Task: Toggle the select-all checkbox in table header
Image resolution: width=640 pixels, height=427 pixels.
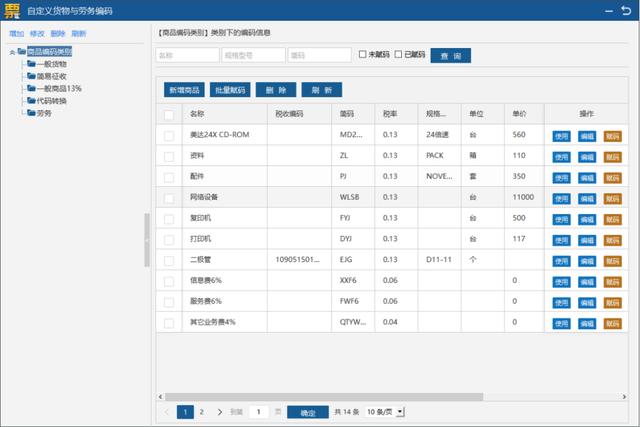Action: [x=169, y=113]
